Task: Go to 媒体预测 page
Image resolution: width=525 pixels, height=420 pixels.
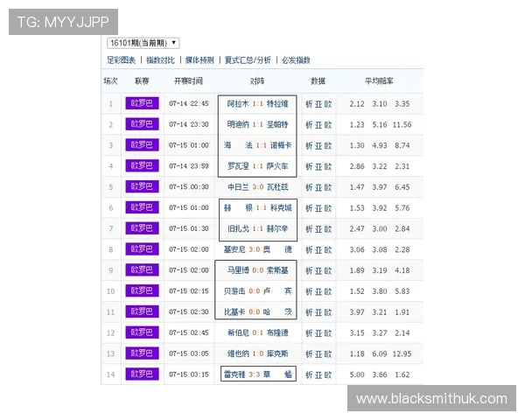Action: coord(199,60)
